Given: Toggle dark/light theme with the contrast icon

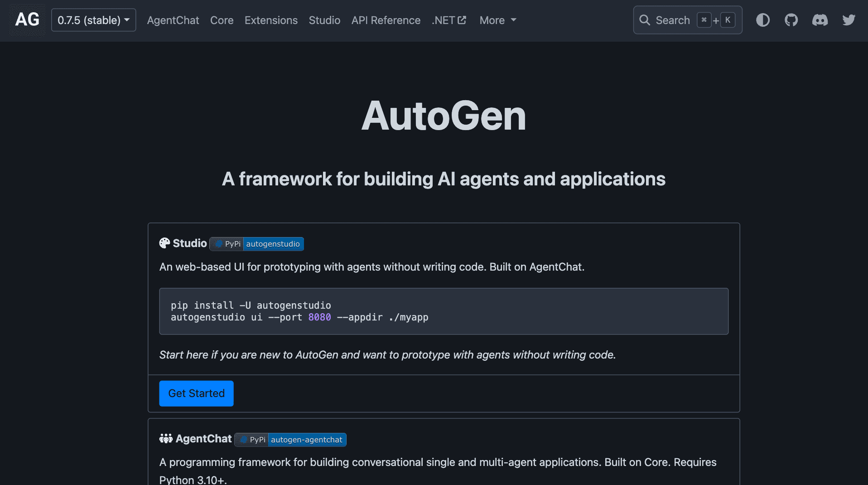Looking at the screenshot, I should click(763, 20).
